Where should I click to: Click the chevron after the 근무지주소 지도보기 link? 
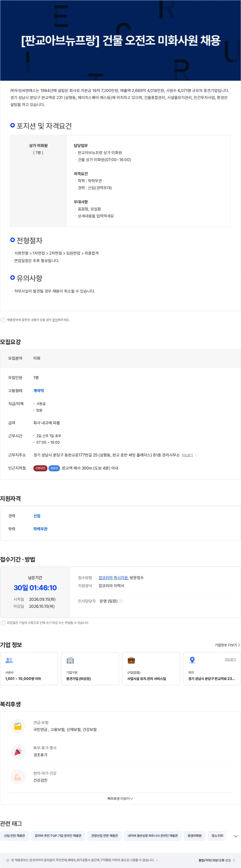coord(196,455)
